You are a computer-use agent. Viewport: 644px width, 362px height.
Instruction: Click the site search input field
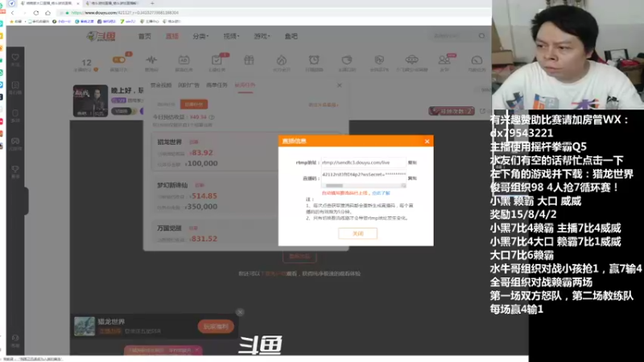tap(453, 36)
